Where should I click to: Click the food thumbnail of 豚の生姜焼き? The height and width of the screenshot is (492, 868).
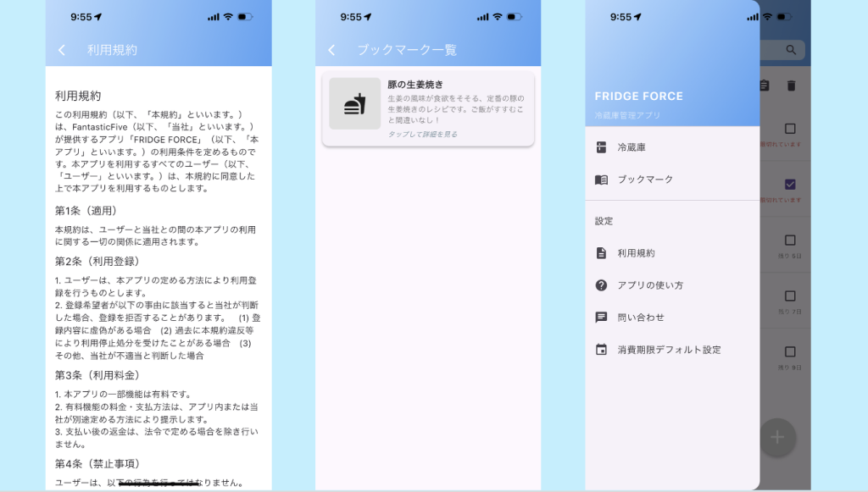tap(354, 104)
